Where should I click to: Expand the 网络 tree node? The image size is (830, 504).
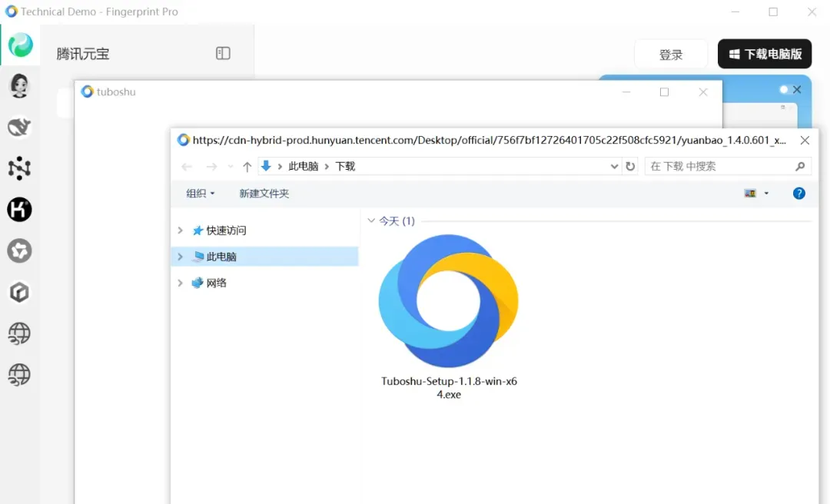click(180, 283)
